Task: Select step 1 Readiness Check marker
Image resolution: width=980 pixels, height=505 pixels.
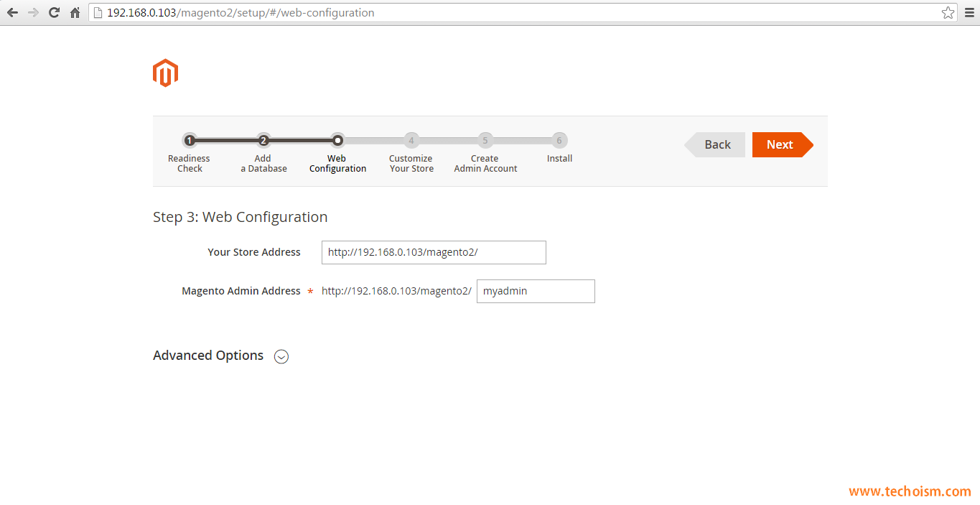Action: click(190, 141)
